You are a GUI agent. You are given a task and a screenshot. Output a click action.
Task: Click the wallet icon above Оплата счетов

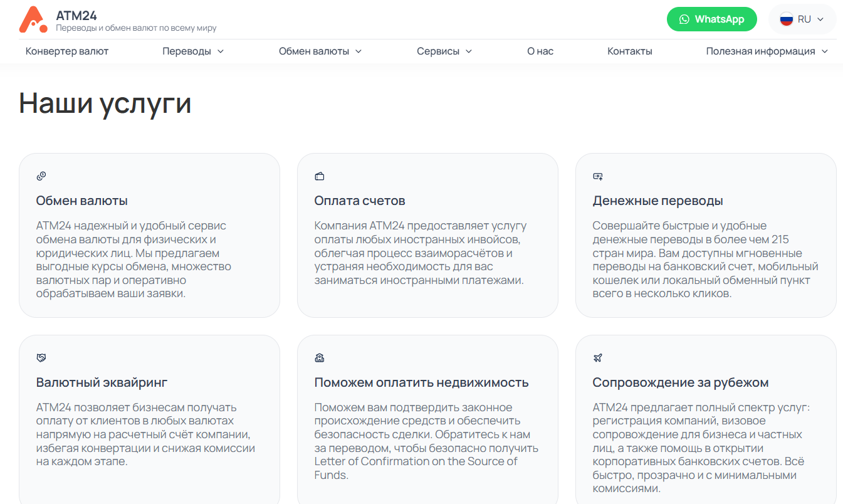click(319, 176)
